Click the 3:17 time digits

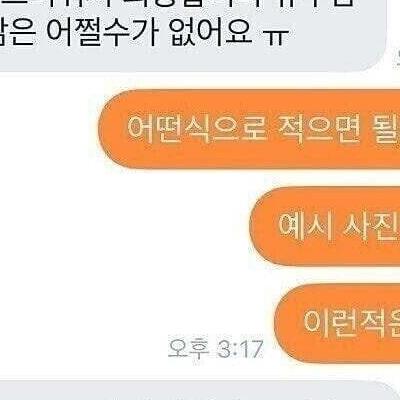click(x=240, y=349)
